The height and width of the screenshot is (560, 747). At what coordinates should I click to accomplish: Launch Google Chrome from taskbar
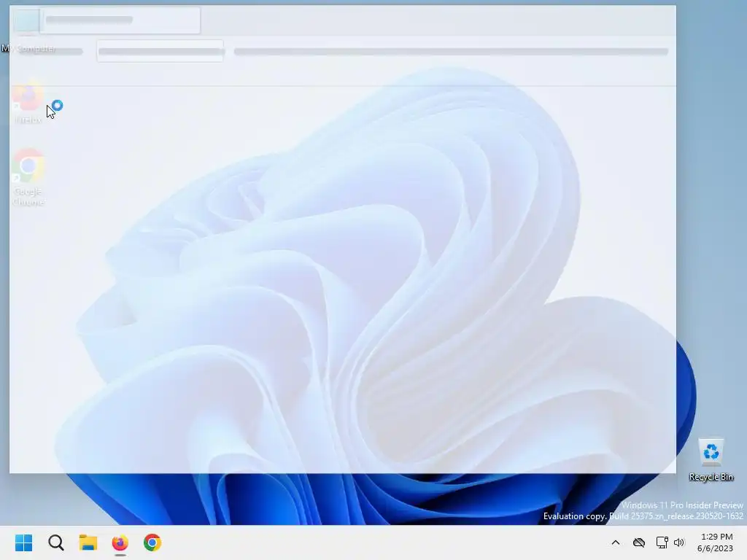[x=152, y=542]
